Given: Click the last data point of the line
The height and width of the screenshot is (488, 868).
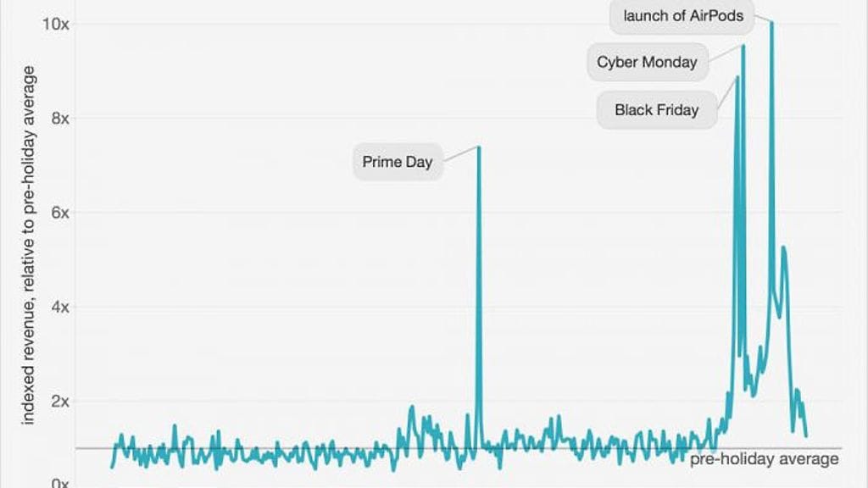Looking at the screenshot, I should tap(805, 435).
